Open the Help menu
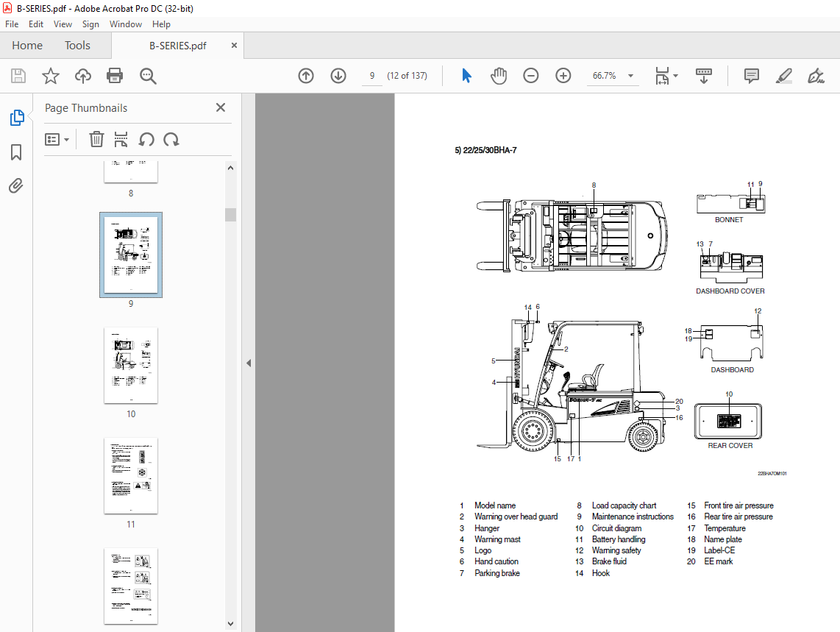This screenshot has width=840, height=632. (x=161, y=24)
